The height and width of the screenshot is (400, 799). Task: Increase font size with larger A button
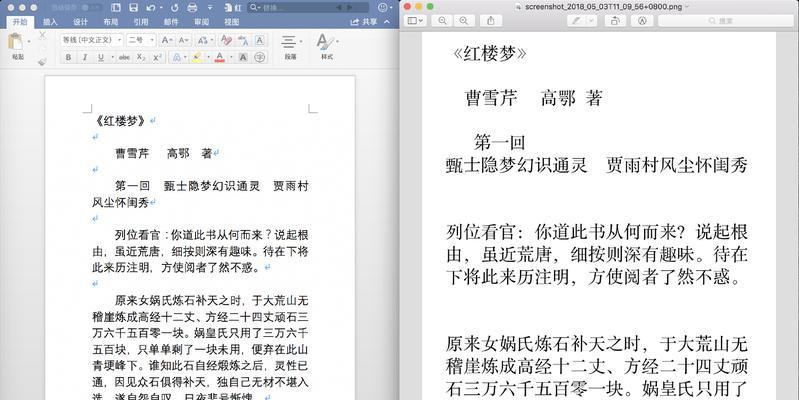pos(167,40)
